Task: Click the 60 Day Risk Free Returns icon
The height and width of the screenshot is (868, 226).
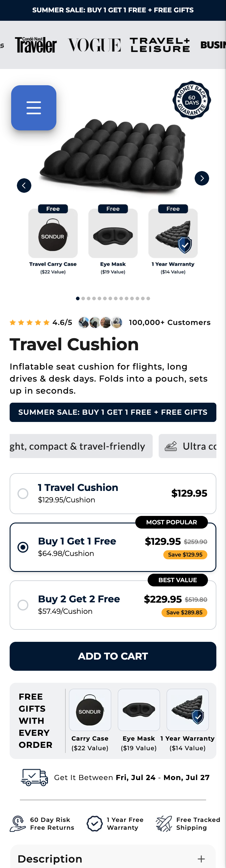Action: [17, 823]
